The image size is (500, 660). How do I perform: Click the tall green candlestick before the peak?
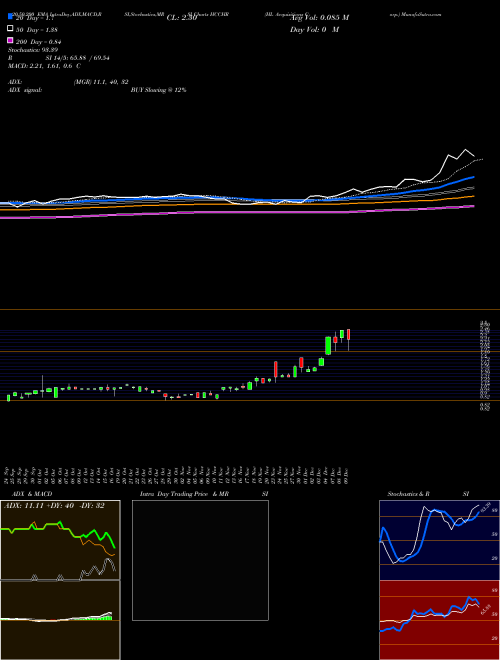coord(328,346)
